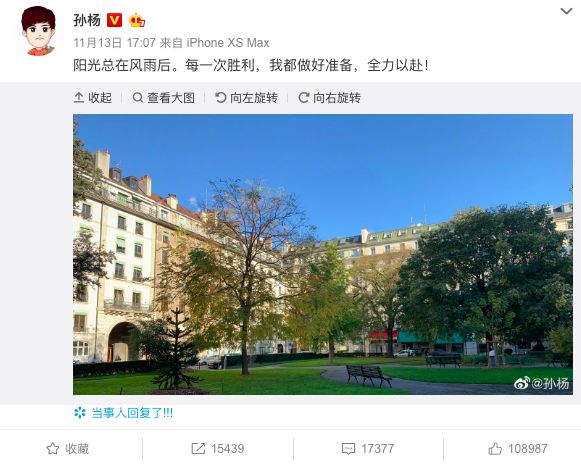The image size is (581, 465).
Task: Repost using the share icon 15439
Action: pyautogui.click(x=218, y=449)
